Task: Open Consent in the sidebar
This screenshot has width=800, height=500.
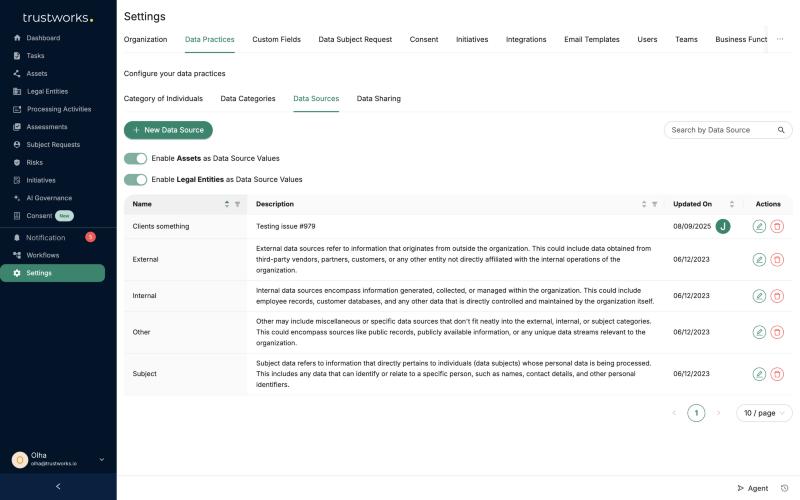Action: 39,216
